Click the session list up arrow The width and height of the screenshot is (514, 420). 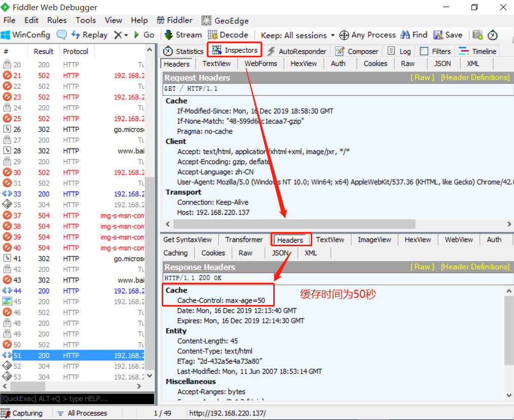click(x=150, y=50)
